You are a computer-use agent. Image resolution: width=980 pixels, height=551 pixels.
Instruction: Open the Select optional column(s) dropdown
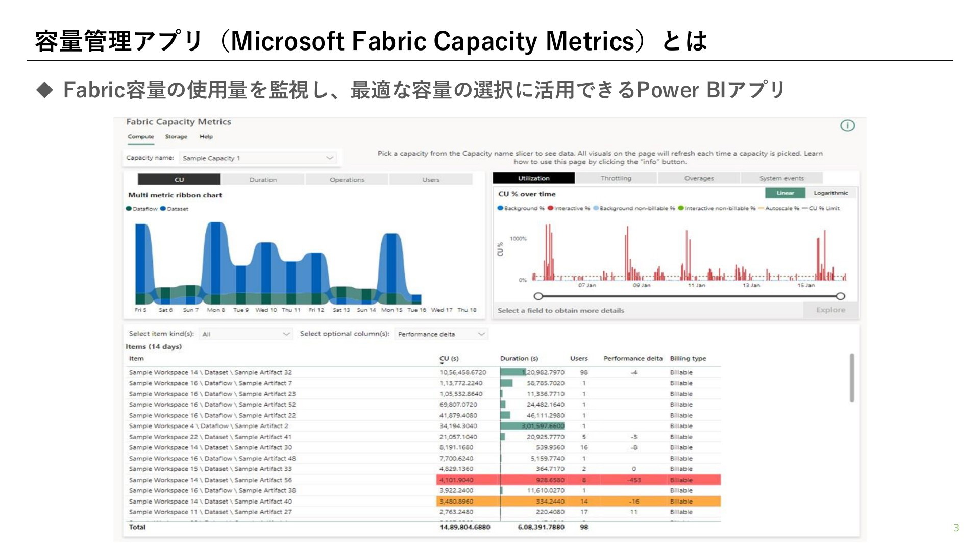(x=442, y=334)
